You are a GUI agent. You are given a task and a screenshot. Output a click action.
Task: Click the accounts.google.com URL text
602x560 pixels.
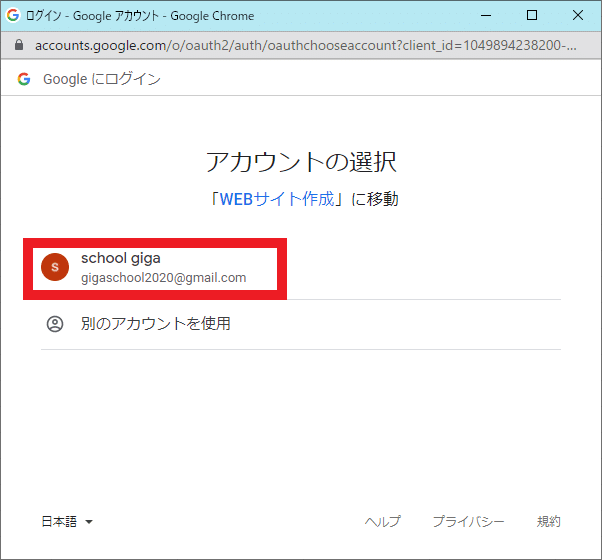click(x=306, y=45)
